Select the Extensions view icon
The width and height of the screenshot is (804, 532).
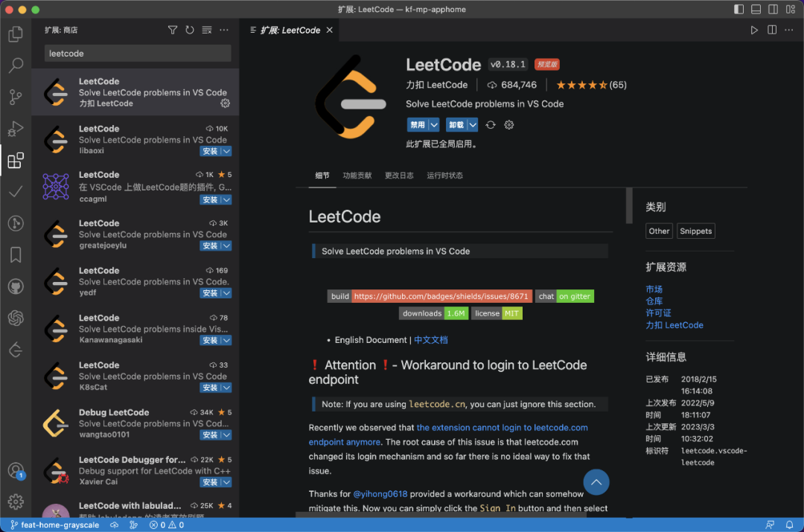click(16, 161)
